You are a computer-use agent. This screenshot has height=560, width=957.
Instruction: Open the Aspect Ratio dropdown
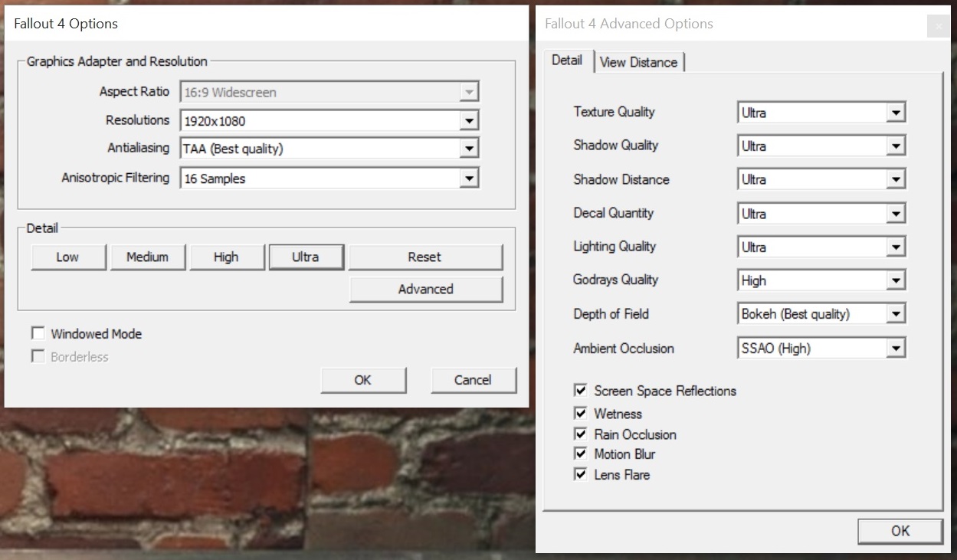coord(329,93)
